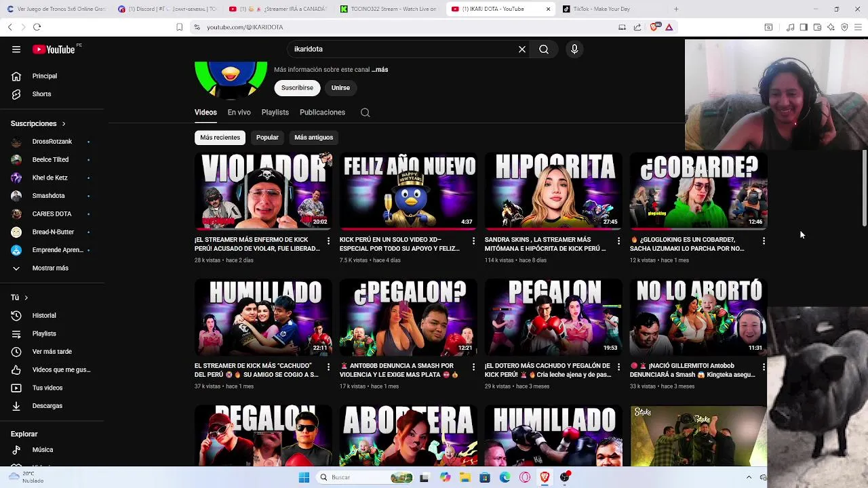Select the Más recientes filter chip
This screenshot has height=488, width=868.
click(x=220, y=138)
